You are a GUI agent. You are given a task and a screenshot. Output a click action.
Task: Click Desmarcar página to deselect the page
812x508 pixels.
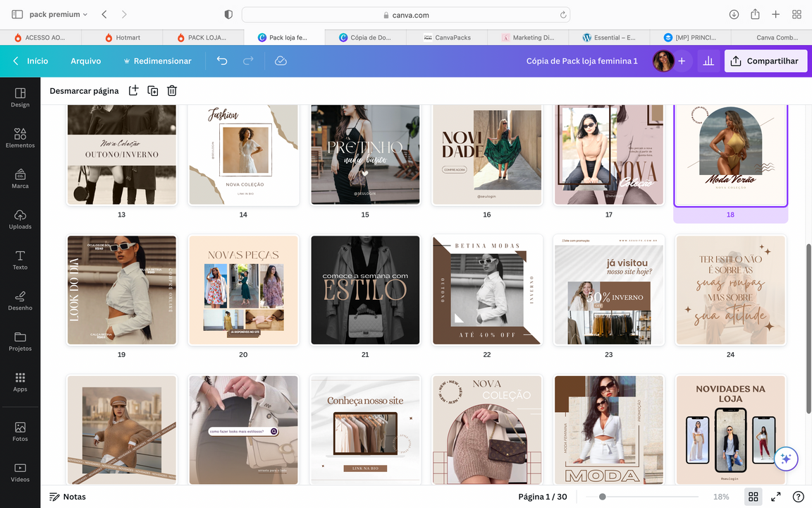(84, 90)
